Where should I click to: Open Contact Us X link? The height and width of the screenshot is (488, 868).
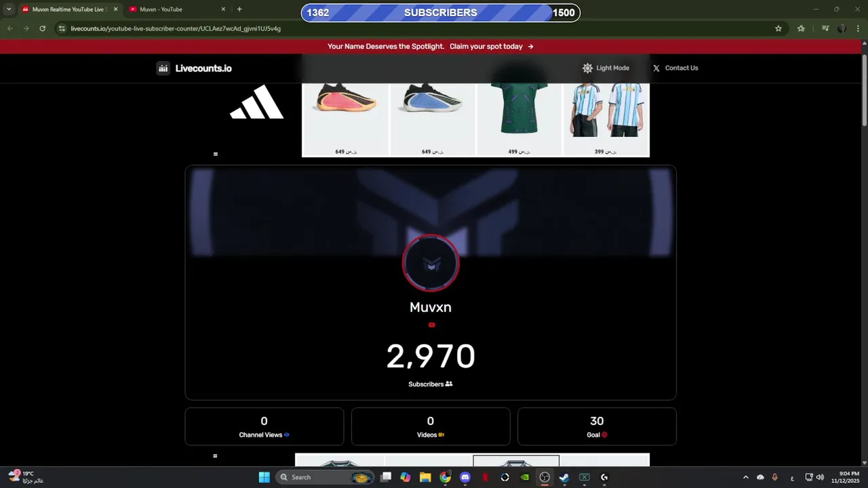(675, 68)
